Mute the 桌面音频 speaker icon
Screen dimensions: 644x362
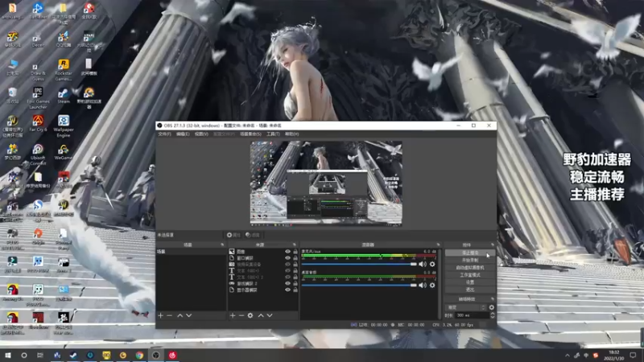[x=423, y=286]
